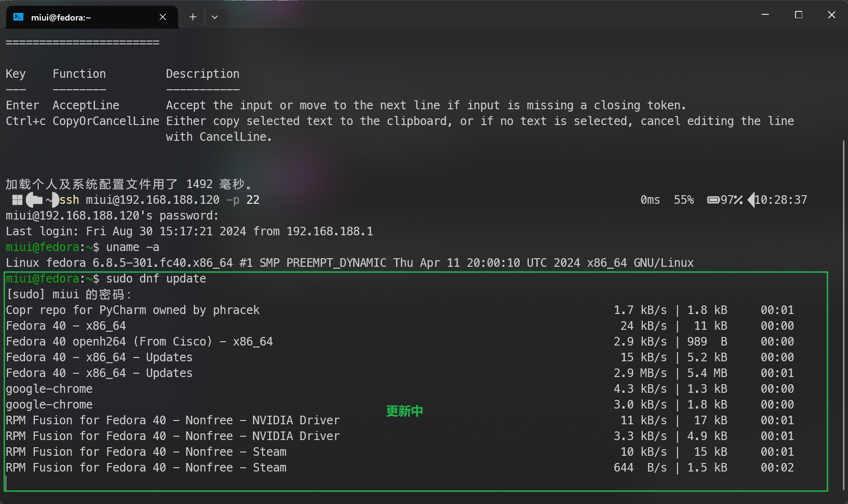Click the PowerShell icon in the tab

tap(19, 17)
